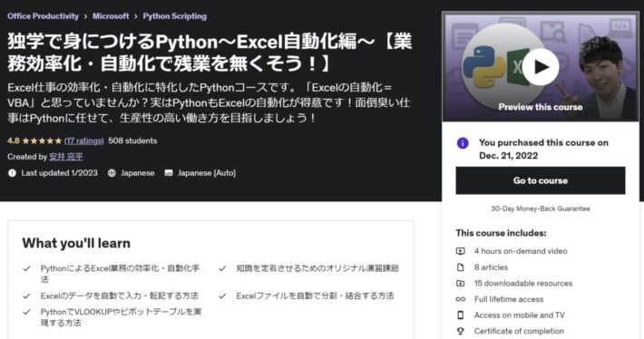The width and height of the screenshot is (644, 339).
Task: Click the five-star rating icons
Action: [42, 140]
